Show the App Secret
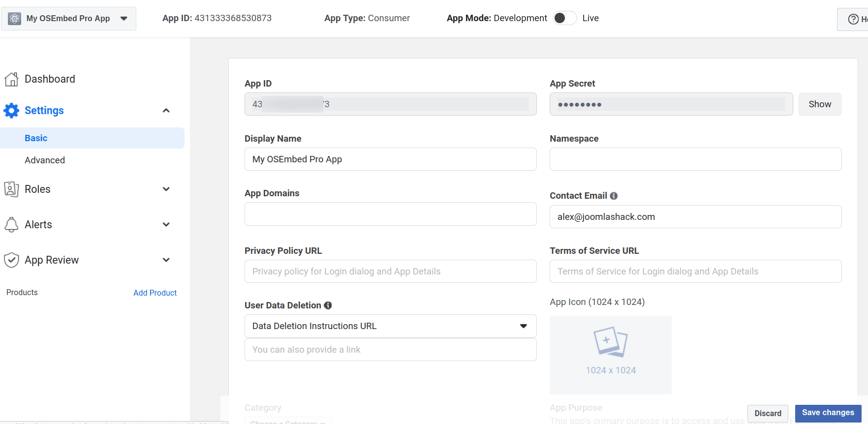868x424 pixels. (x=820, y=104)
